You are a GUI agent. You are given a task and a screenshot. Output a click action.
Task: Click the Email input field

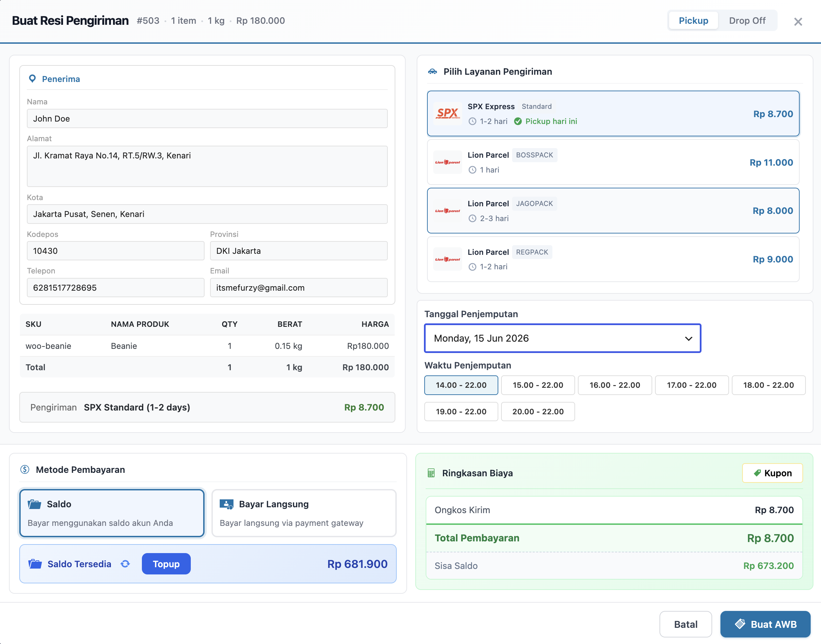click(x=299, y=288)
